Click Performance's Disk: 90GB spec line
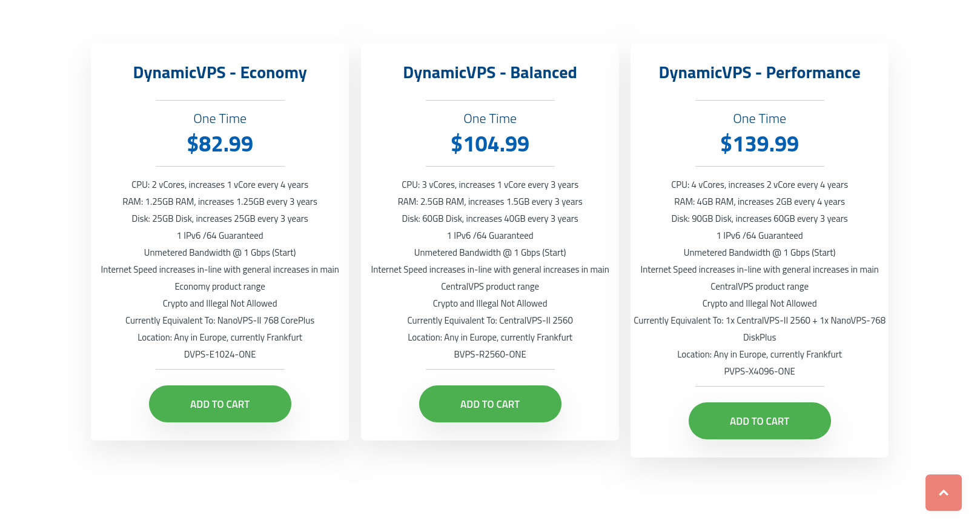This screenshot has width=980, height=529. [x=760, y=219]
